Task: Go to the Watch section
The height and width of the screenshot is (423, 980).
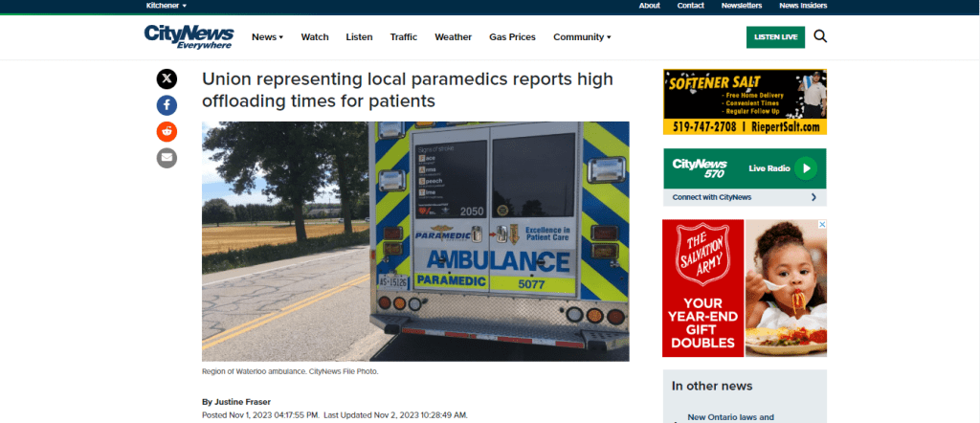Action: tap(315, 37)
